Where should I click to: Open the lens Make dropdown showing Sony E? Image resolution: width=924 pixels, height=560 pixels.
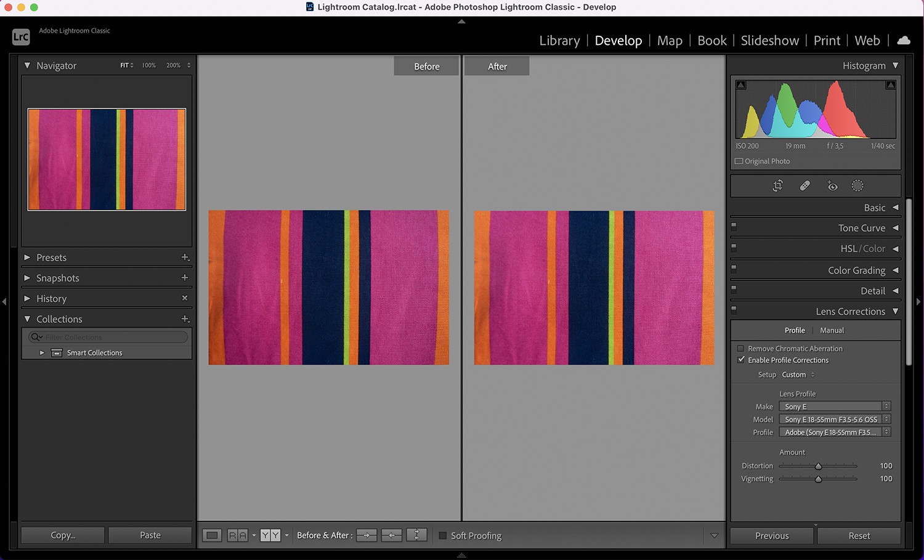(835, 406)
